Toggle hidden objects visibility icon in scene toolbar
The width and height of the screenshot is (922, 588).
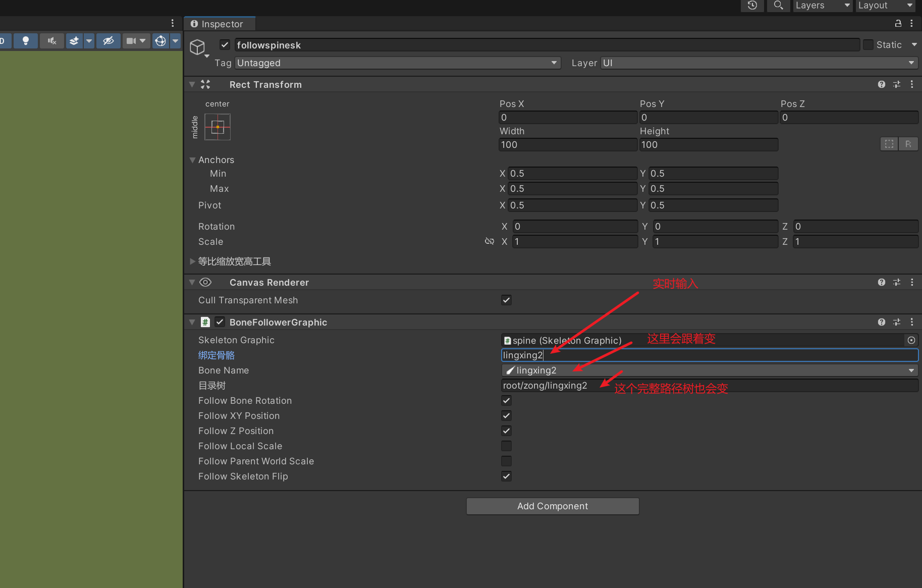pos(108,41)
